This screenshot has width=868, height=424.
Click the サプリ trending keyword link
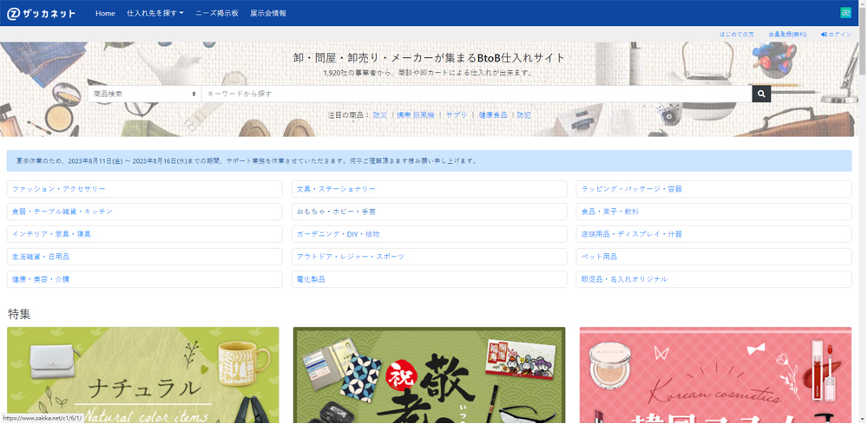coord(456,115)
